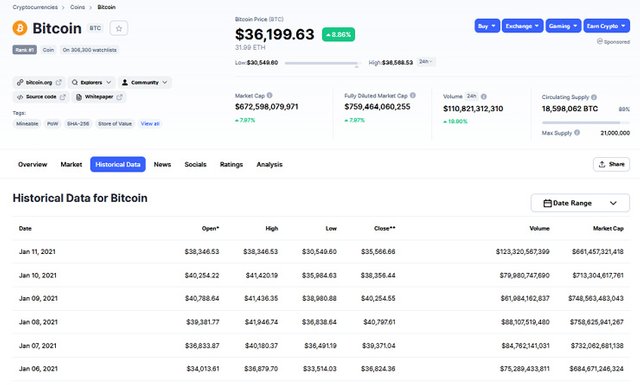Open the Exchange dropdown
Image resolution: width=640 pixels, height=385 pixels.
(x=522, y=26)
